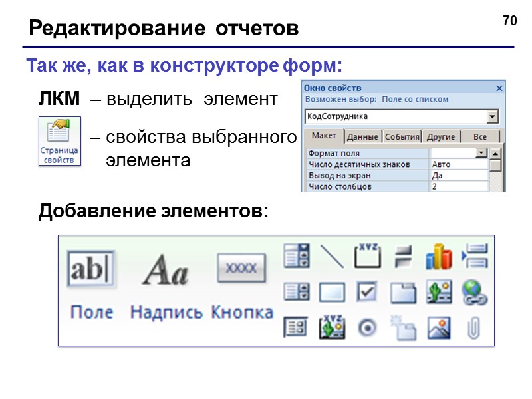This screenshot has width=532, height=399.
Task: Click the ЛКМ bold text
Action: (x=59, y=98)
